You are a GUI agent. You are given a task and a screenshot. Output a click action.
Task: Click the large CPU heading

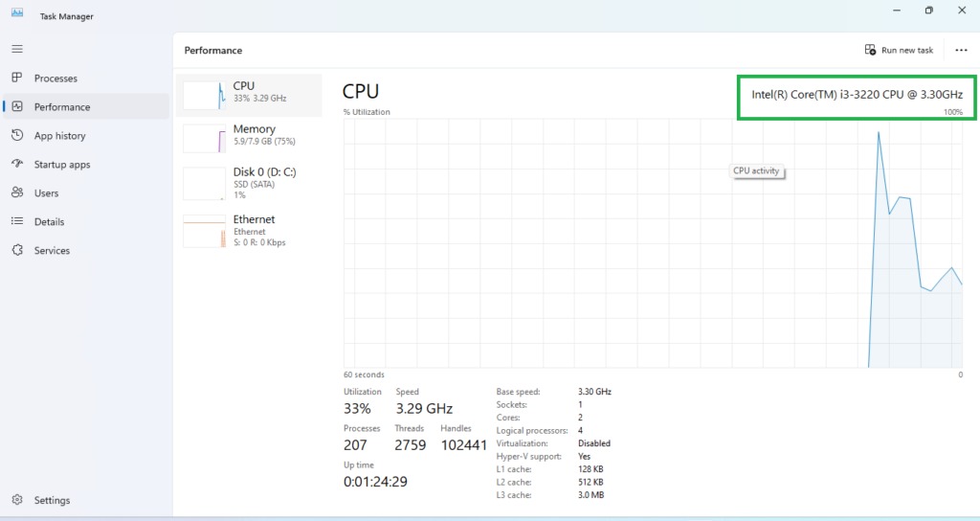point(361,91)
